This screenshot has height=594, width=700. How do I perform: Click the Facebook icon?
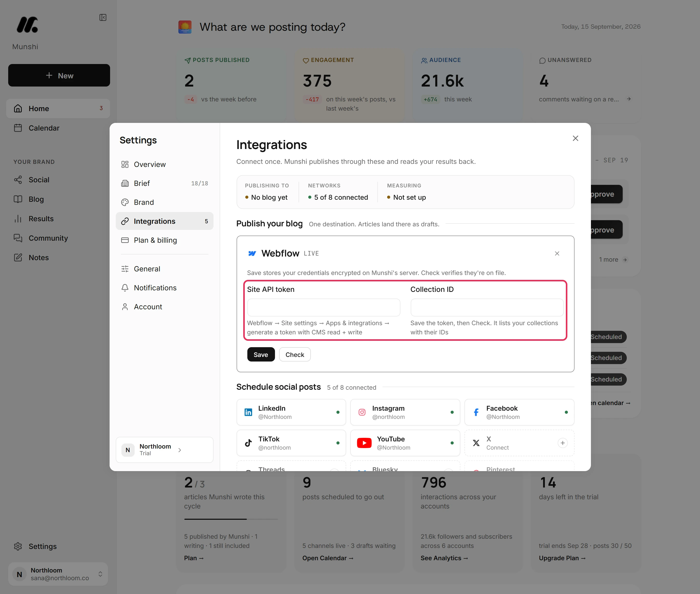476,412
